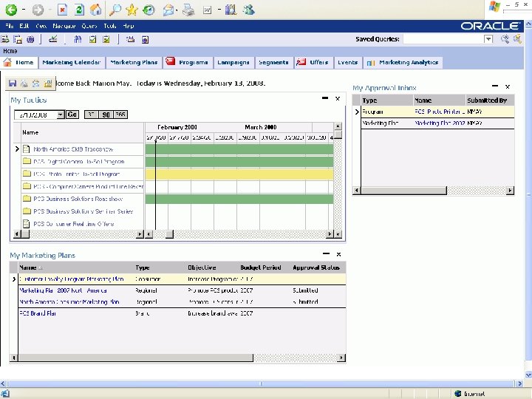Click the Approval Inbox horizontal scrollbar right arrow
This screenshot has width=532, height=399.
tap(510, 191)
